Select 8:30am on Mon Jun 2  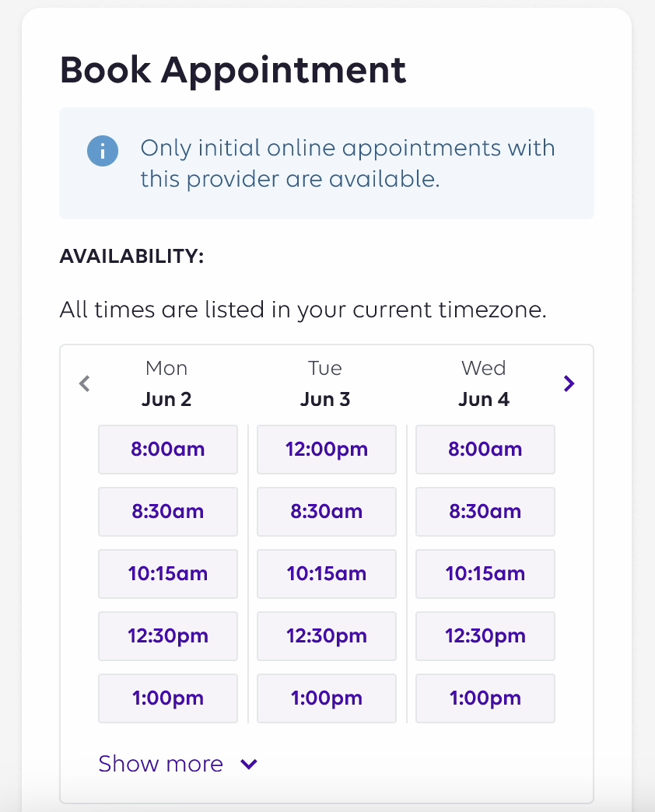(168, 512)
